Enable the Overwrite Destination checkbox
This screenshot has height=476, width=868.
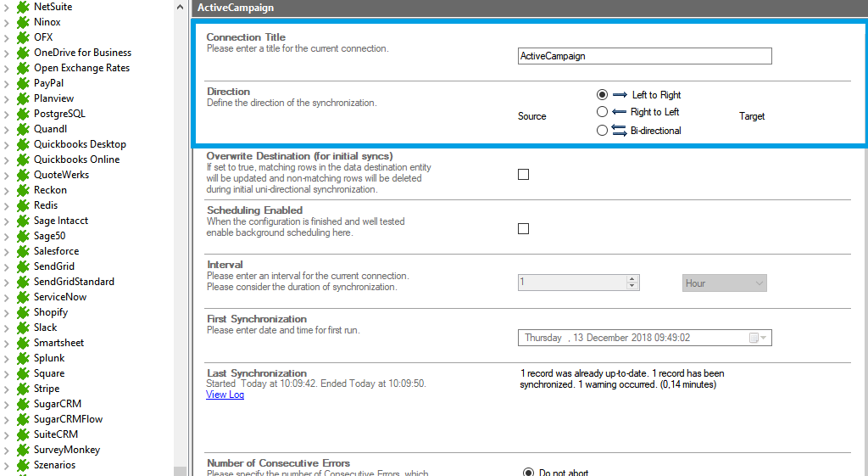coord(523,175)
